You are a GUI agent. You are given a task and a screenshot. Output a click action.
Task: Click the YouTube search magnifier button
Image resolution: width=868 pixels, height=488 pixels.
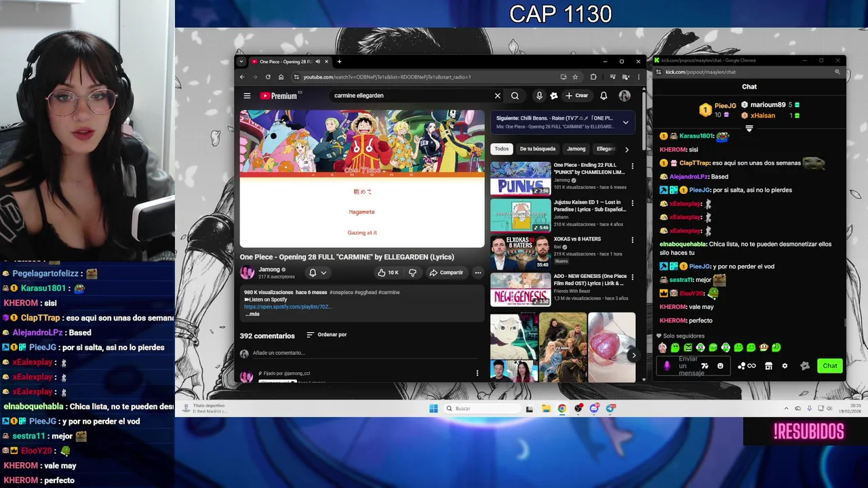pos(515,96)
